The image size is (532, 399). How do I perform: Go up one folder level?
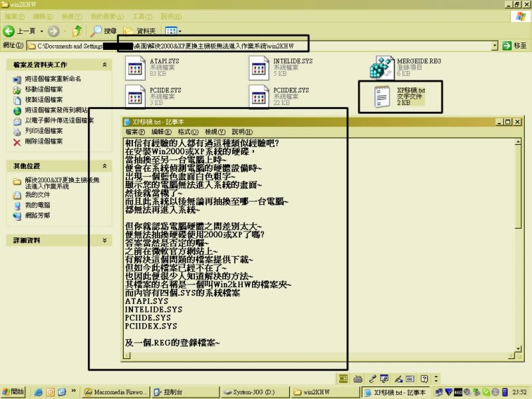point(77,31)
